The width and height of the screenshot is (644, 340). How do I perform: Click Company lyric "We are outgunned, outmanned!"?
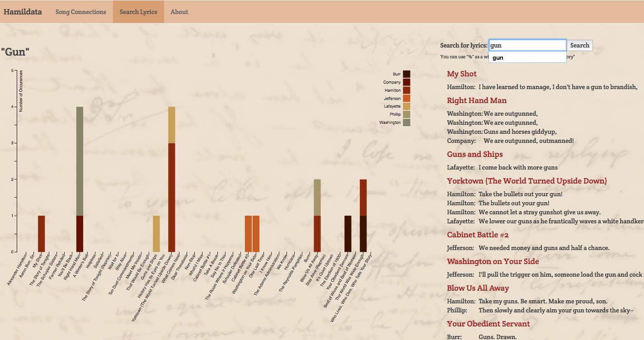(x=529, y=141)
